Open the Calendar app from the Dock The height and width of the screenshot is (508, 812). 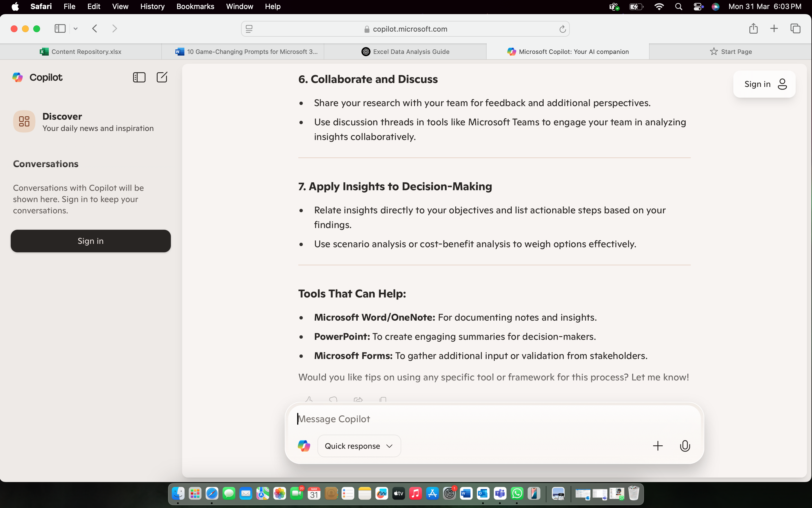point(314,494)
